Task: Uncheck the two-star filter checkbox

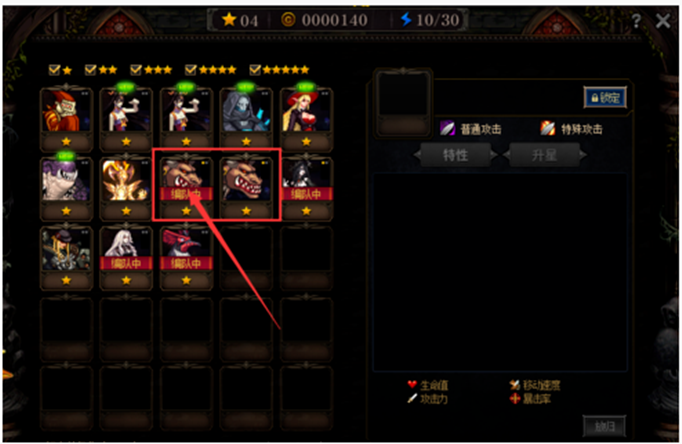Action: [x=90, y=70]
